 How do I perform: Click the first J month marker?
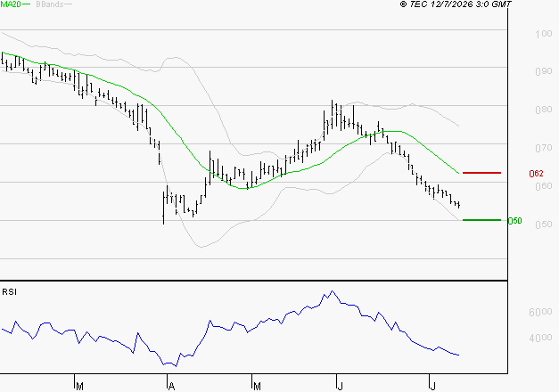[340, 387]
